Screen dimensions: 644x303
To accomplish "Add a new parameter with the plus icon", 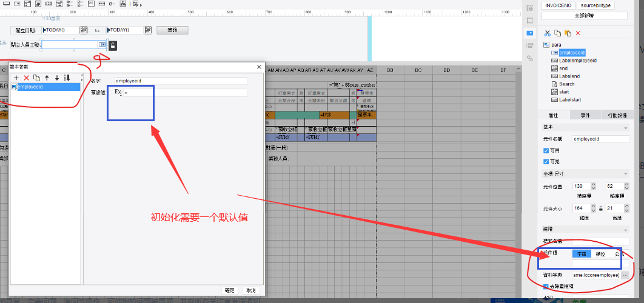I will 16,78.
